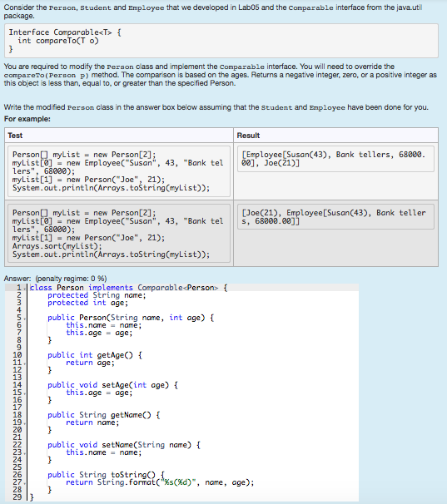447x504 pixels.
Task: Place cursor in 'class Person implements Comparable<Person>' line
Action: point(128,288)
